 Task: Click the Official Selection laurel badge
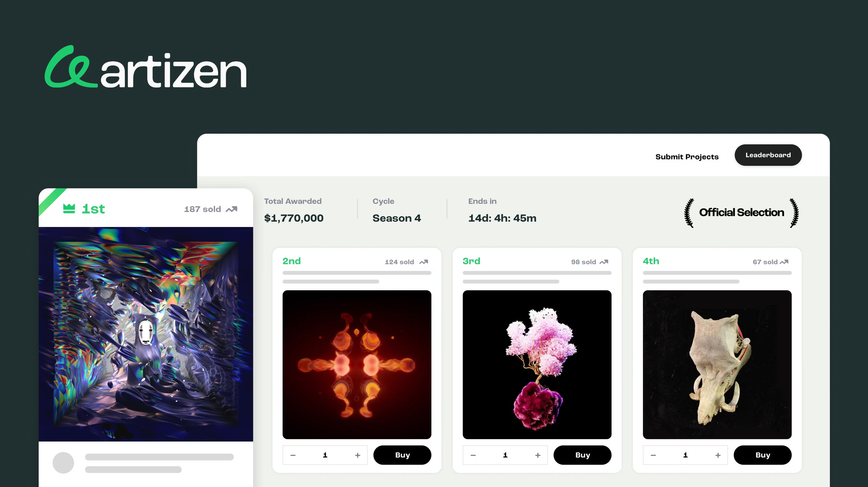741,213
